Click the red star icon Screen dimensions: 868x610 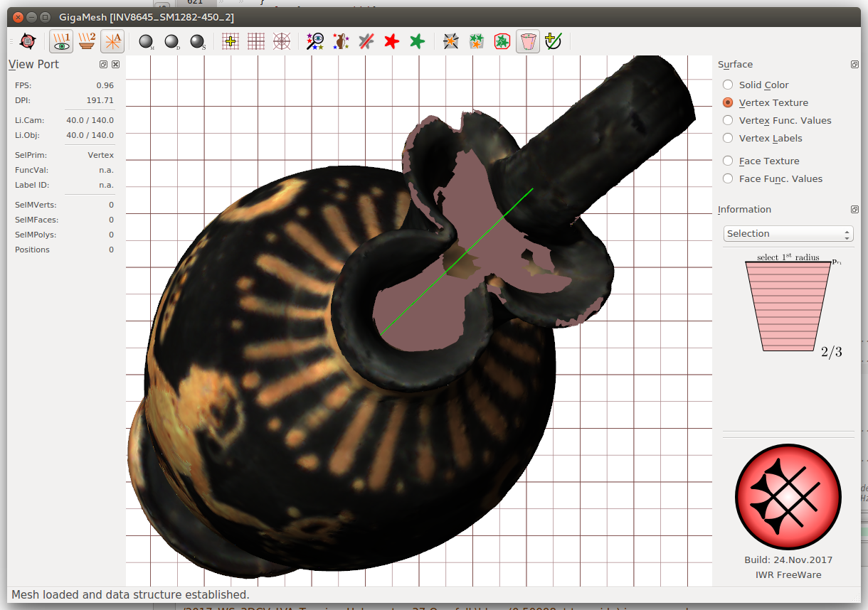(391, 42)
